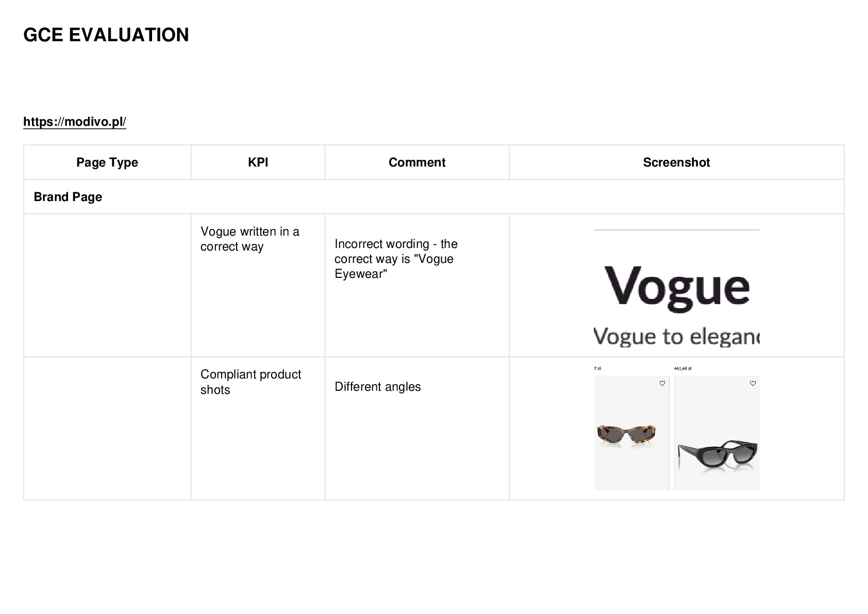Viewport: 868px width, 614px height.
Task: Click the 7 zł price label
Action: [597, 369]
